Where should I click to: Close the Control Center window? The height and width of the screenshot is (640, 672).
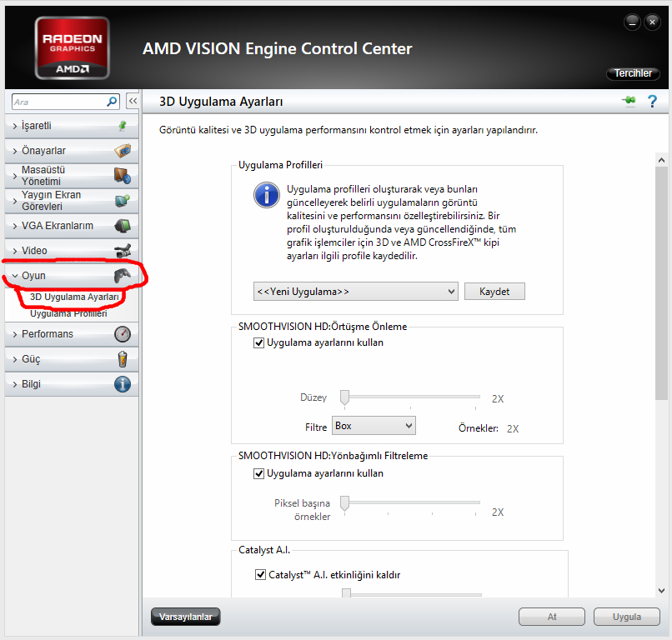(652, 22)
